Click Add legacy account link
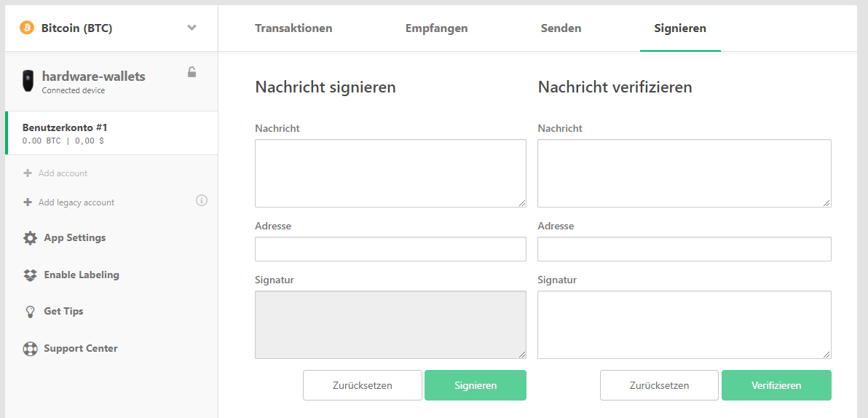Screen dimensions: 868x418 pyautogui.click(x=76, y=202)
